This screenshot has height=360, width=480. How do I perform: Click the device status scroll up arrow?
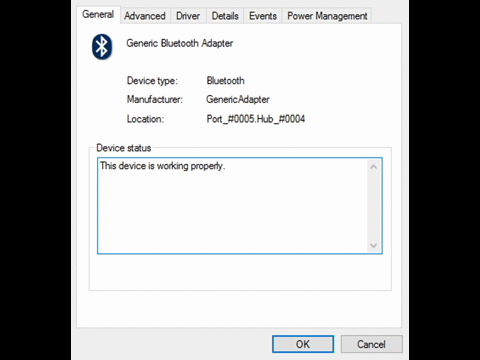coord(374,167)
